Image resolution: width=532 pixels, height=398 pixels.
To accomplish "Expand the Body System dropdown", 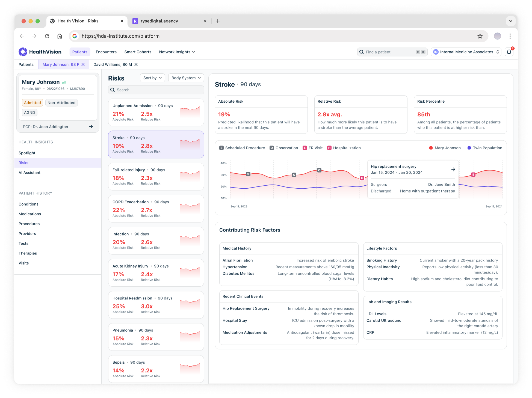I will click(186, 78).
